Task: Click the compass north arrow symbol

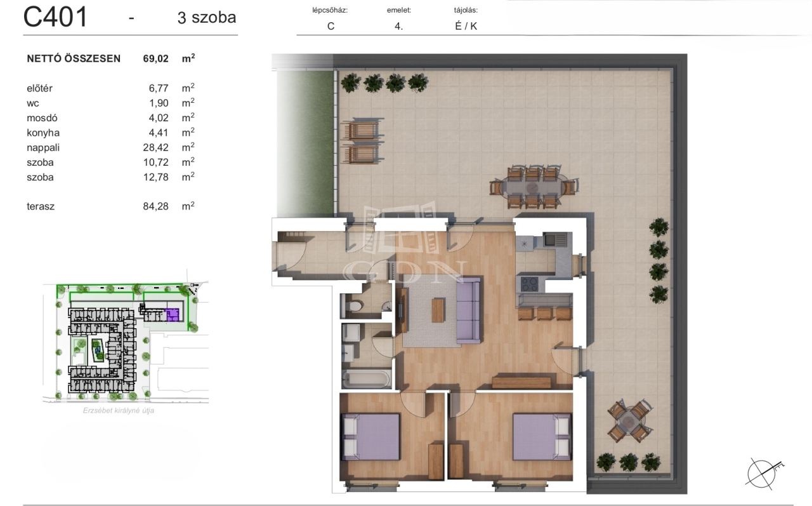Action: pos(763,472)
